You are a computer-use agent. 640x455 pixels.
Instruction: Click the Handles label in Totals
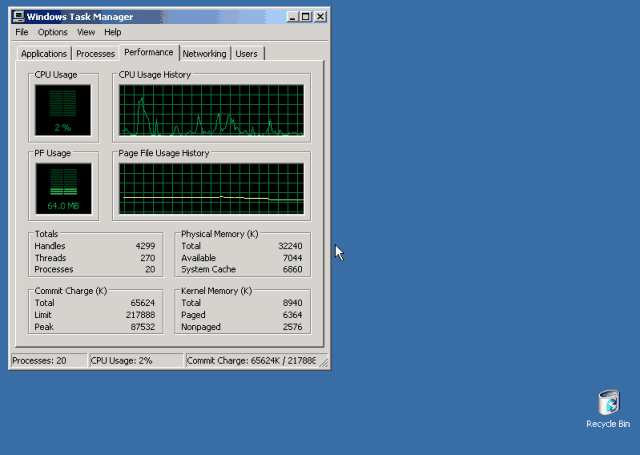[50, 246]
